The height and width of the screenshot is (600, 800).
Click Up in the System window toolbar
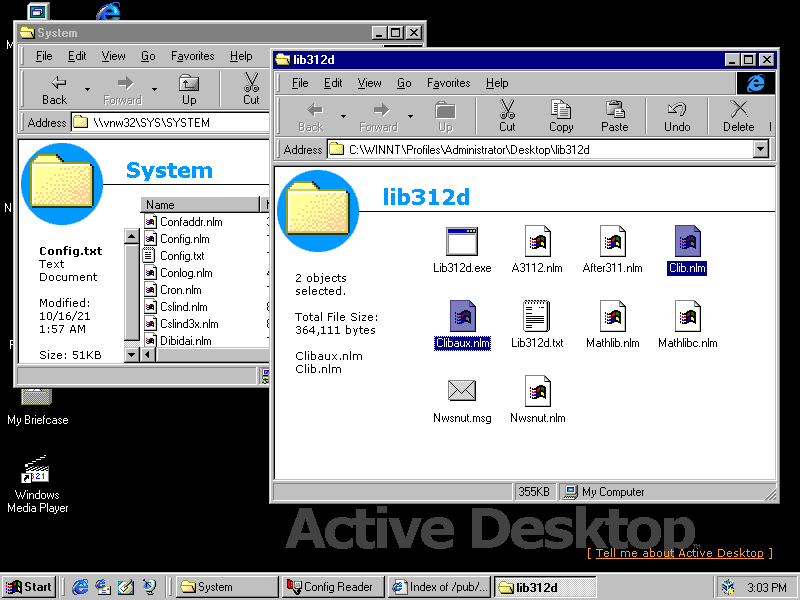point(189,90)
